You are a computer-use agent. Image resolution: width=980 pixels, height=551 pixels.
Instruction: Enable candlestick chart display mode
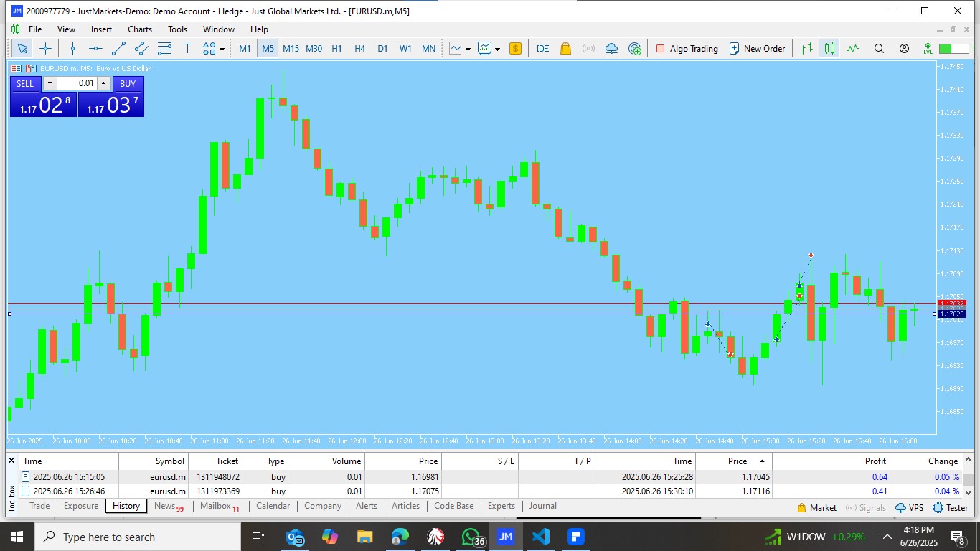coord(829,49)
